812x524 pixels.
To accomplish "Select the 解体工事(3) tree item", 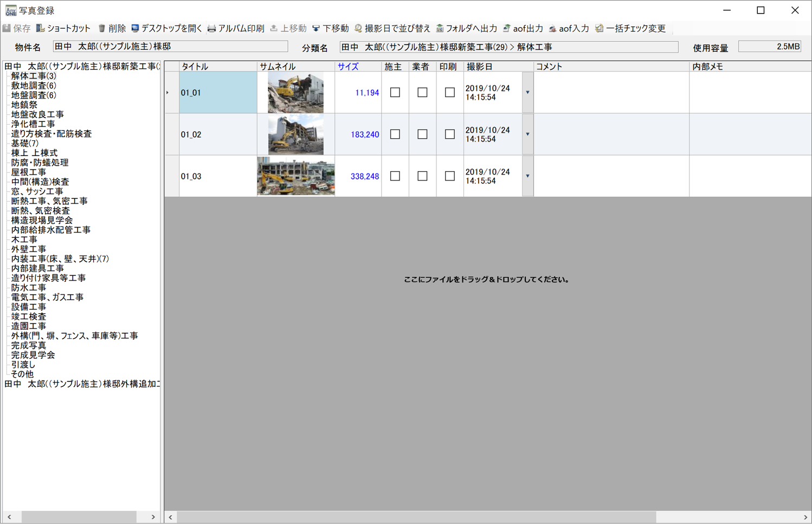I will tap(33, 76).
